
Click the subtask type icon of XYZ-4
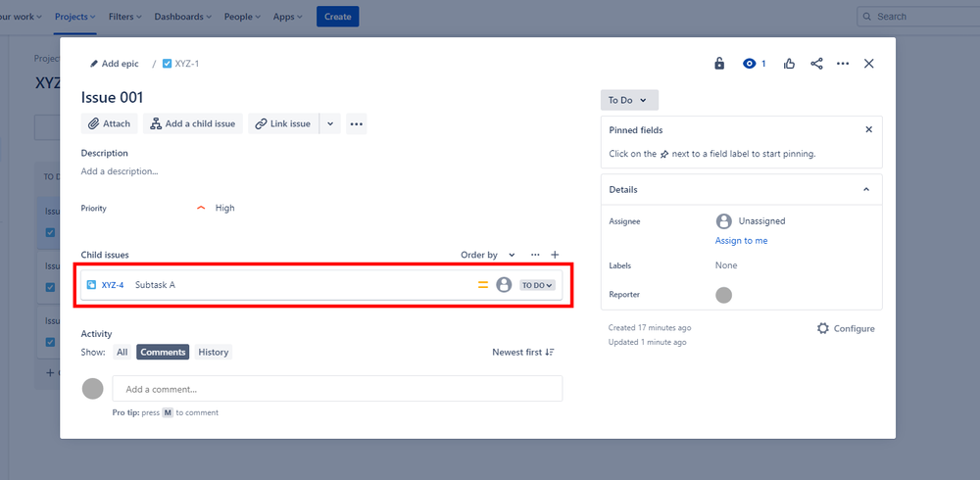click(91, 285)
